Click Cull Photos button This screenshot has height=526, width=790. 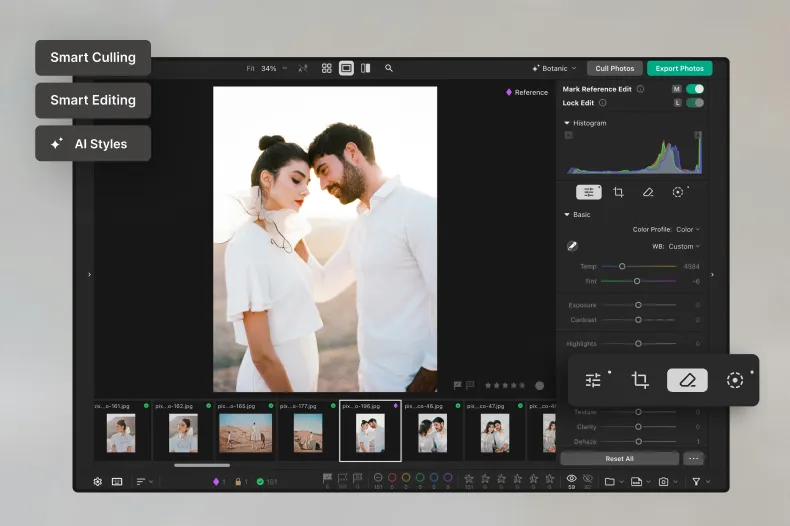pyautogui.click(x=615, y=69)
